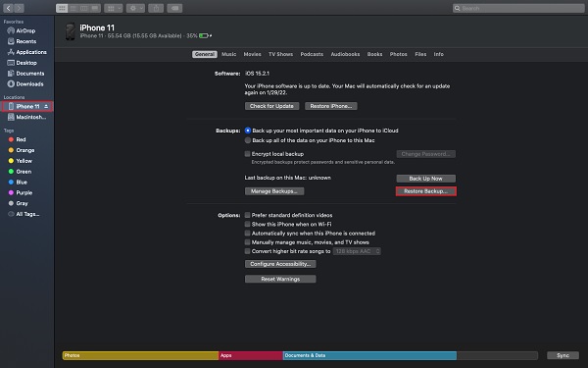Go back with the toolbar back arrow
Viewport: 588px width, 368px height.
coord(8,8)
